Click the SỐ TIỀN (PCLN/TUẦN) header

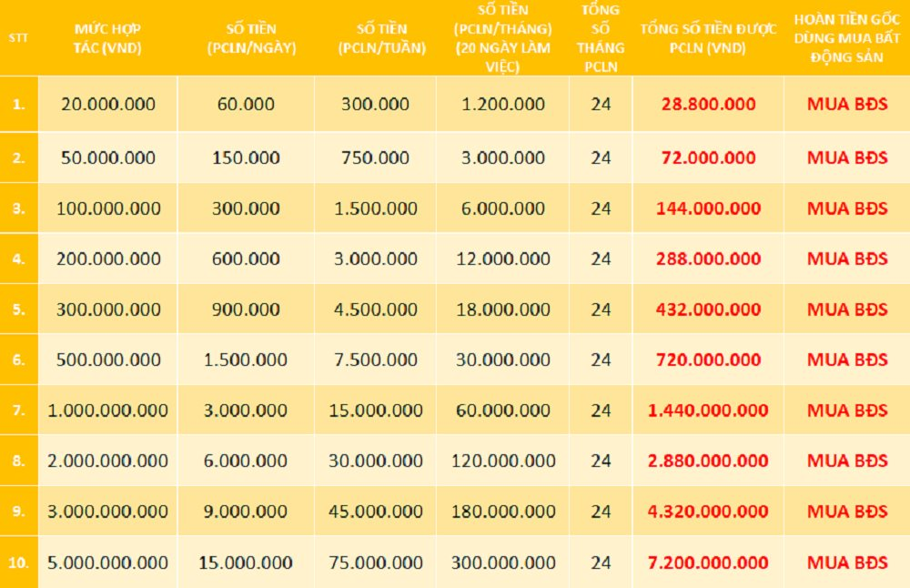tap(375, 38)
